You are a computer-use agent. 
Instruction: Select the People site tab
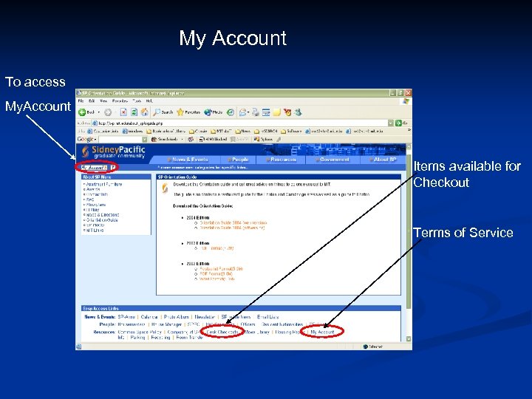238,160
